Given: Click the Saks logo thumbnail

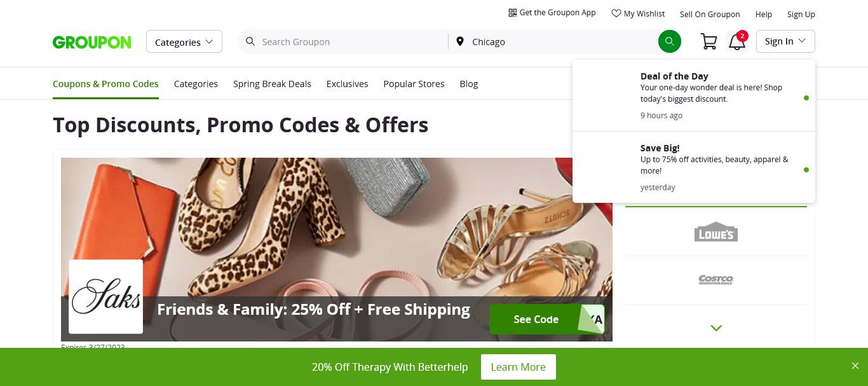Looking at the screenshot, I should (x=105, y=296).
